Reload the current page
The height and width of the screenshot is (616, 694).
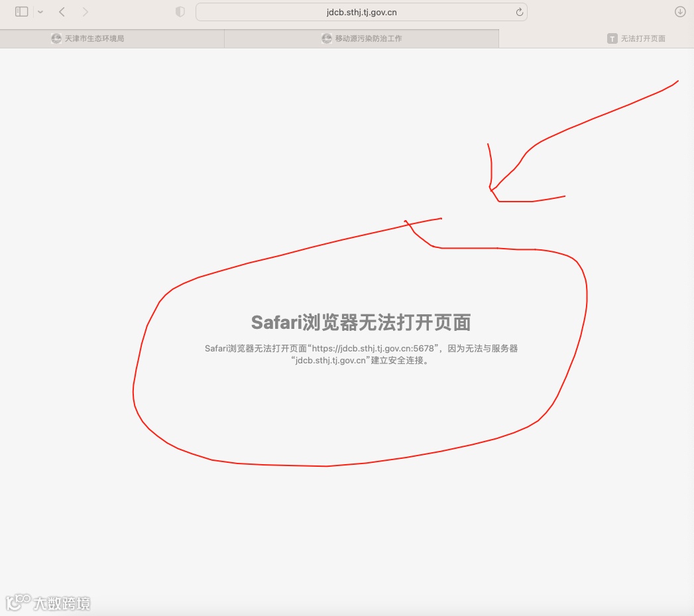coord(519,12)
